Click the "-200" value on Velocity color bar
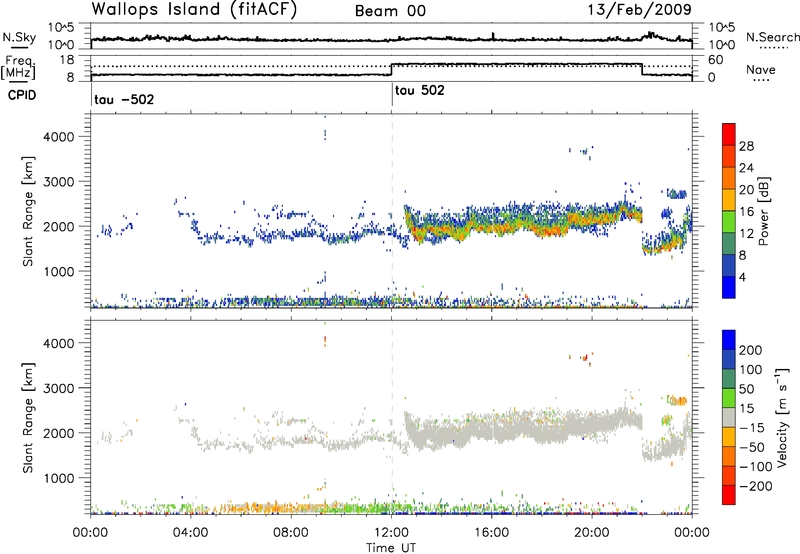The width and height of the screenshot is (800, 554). point(757,486)
